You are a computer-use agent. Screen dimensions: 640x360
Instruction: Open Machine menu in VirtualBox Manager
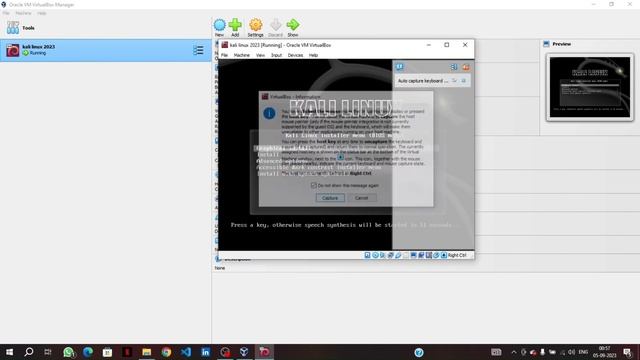[23, 13]
